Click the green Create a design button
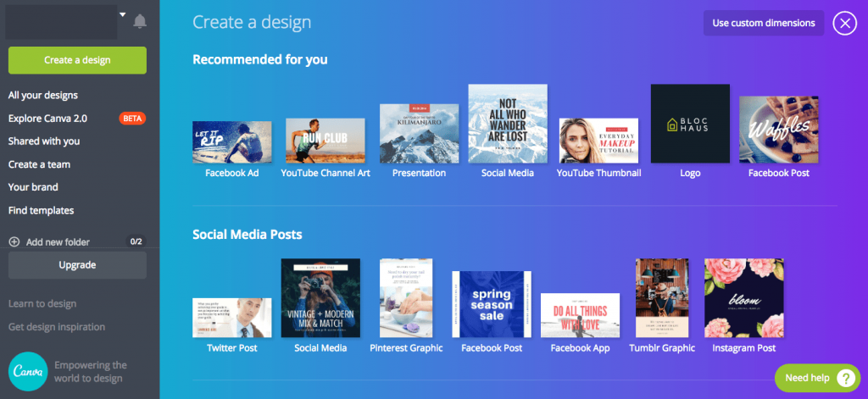The height and width of the screenshot is (399, 868). [77, 60]
